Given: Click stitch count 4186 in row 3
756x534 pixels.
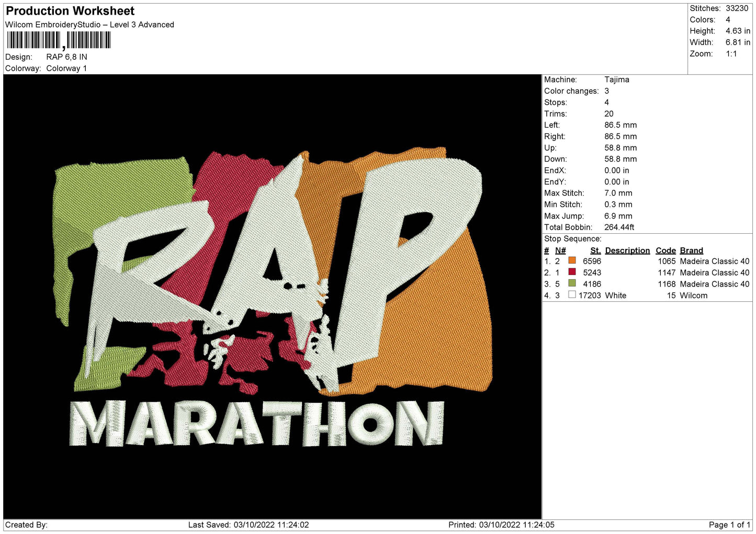Looking at the screenshot, I should (x=592, y=284).
